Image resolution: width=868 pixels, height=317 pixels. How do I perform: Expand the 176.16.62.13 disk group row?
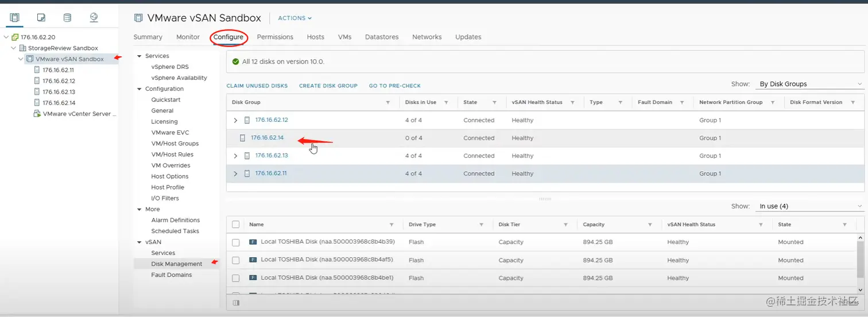coord(235,156)
